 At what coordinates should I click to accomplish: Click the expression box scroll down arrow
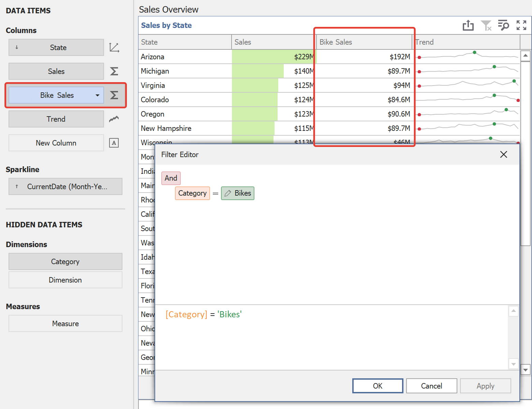[513, 364]
